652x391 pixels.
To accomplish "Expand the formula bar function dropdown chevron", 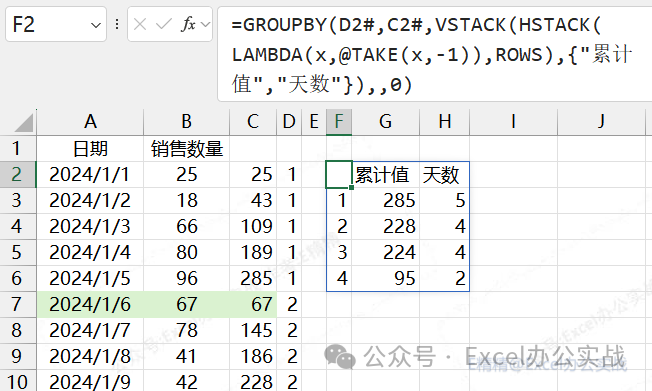I will [205, 25].
